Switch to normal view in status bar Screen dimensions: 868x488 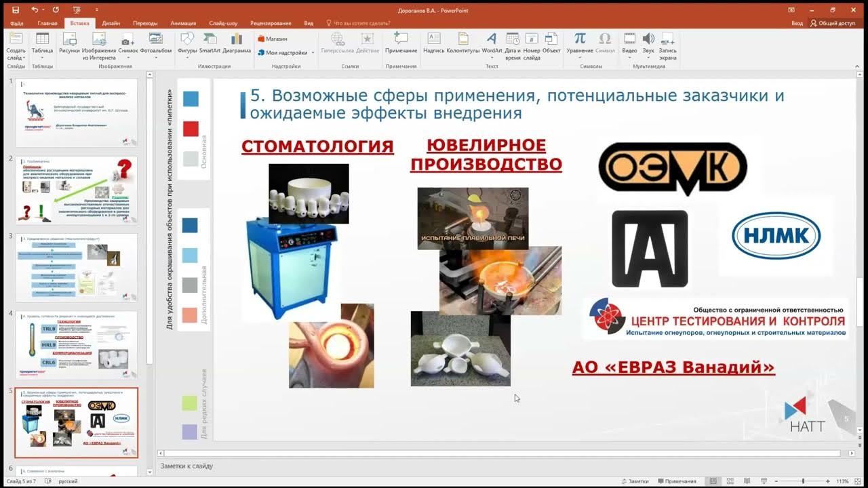point(713,481)
